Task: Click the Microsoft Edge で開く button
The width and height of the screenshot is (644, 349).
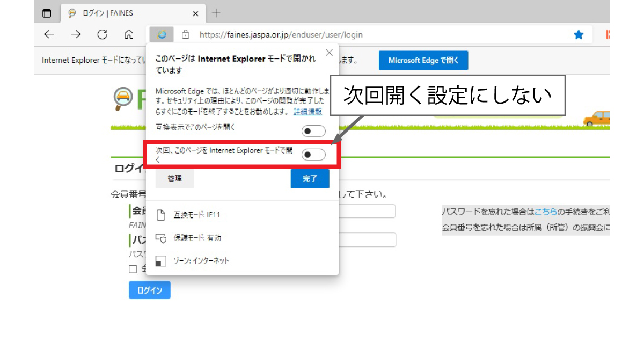Action: click(423, 61)
